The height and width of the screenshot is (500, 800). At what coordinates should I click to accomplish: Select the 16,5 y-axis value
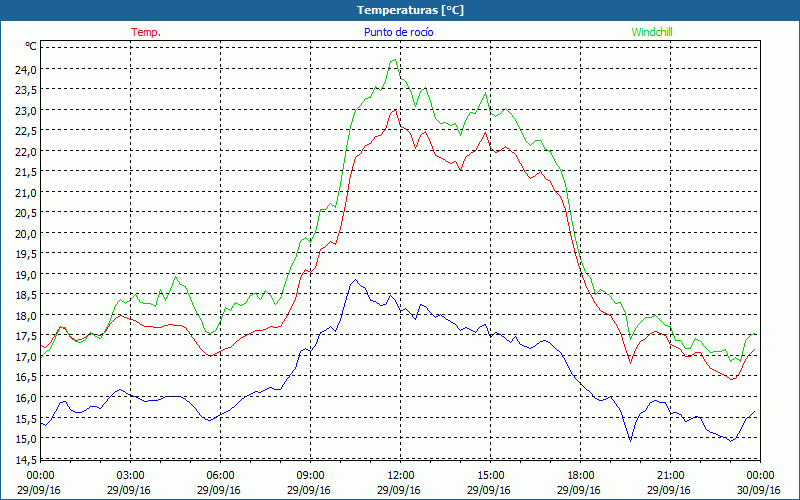[x=25, y=377]
